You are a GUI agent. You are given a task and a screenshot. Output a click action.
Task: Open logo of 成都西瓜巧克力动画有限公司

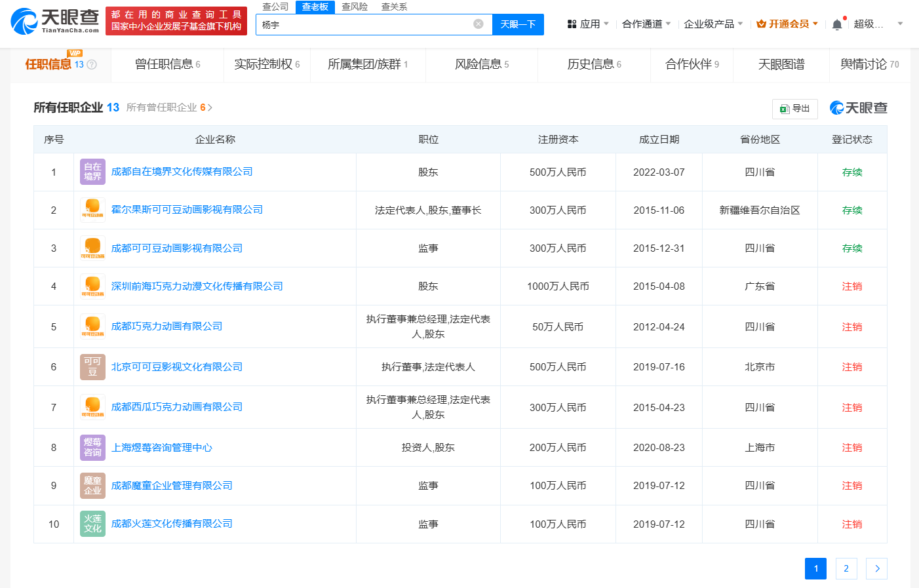[92, 407]
